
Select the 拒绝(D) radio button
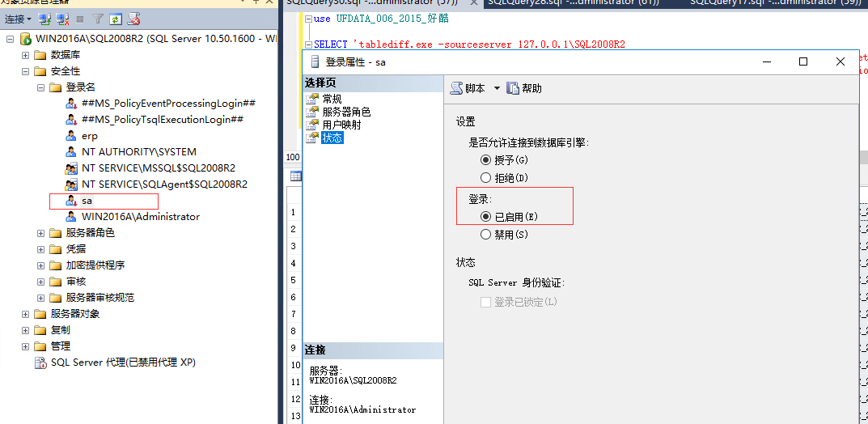point(485,178)
